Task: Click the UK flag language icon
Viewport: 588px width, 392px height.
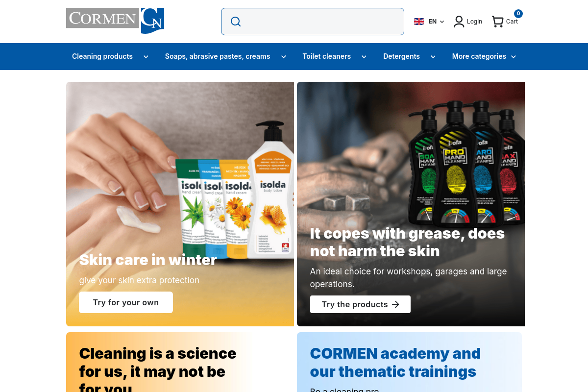Action: tap(419, 22)
